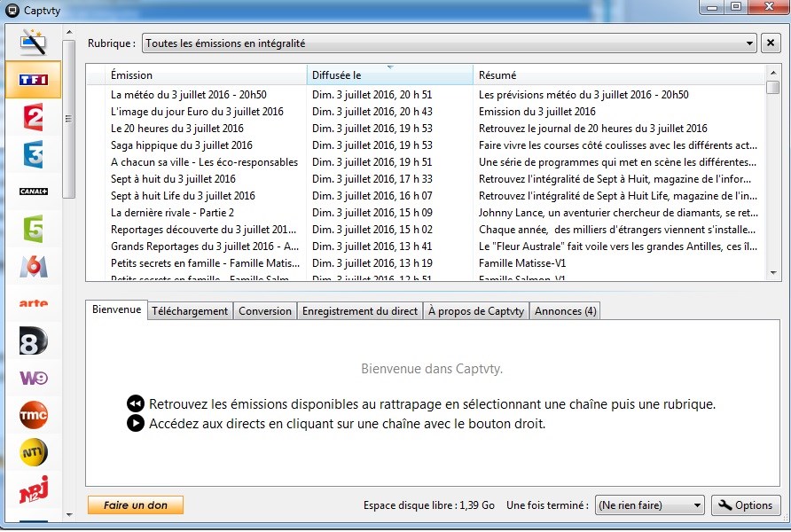Click summary 'Emission du 3 juillet 2016'
The width and height of the screenshot is (791, 532).
click(x=536, y=112)
